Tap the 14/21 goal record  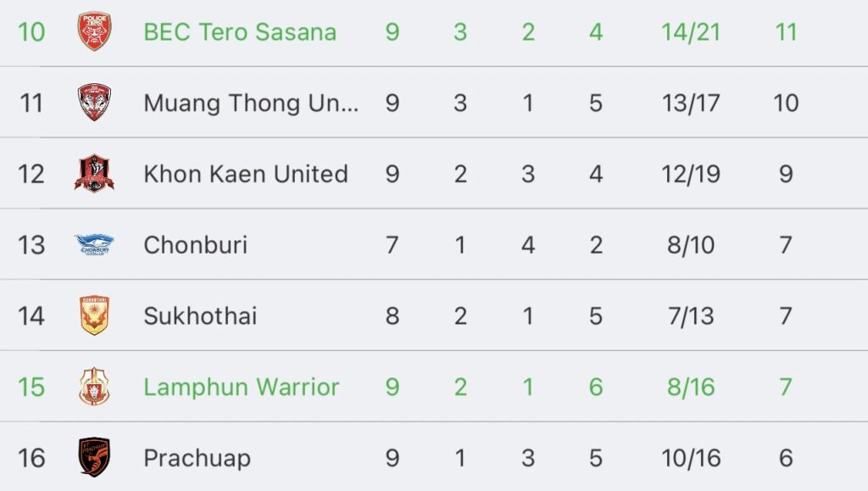691,32
